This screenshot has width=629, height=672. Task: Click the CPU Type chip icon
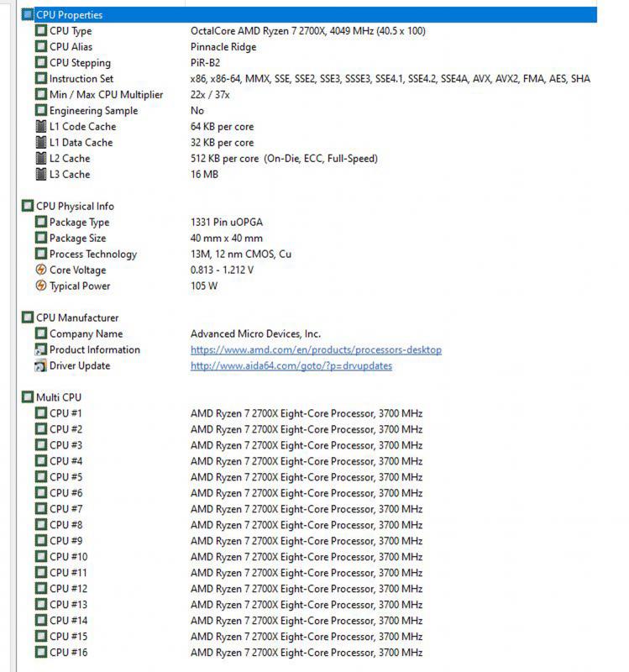tap(40, 31)
